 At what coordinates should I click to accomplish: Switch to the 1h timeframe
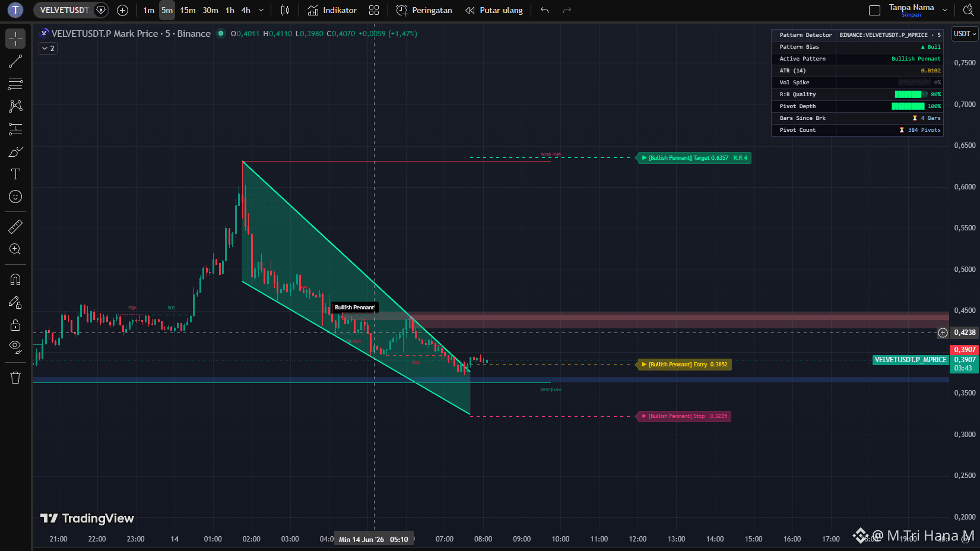pos(230,10)
